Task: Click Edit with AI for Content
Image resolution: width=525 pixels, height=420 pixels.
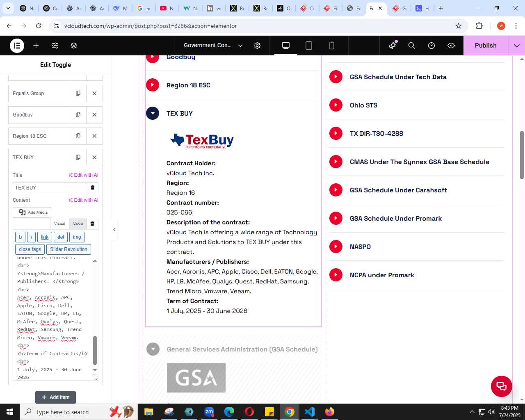Action: coord(83,200)
